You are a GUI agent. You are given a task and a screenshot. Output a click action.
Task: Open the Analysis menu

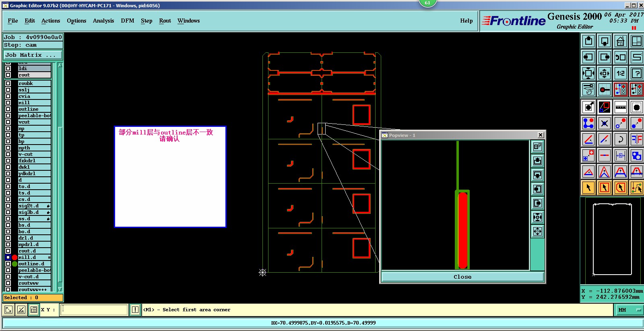[103, 21]
